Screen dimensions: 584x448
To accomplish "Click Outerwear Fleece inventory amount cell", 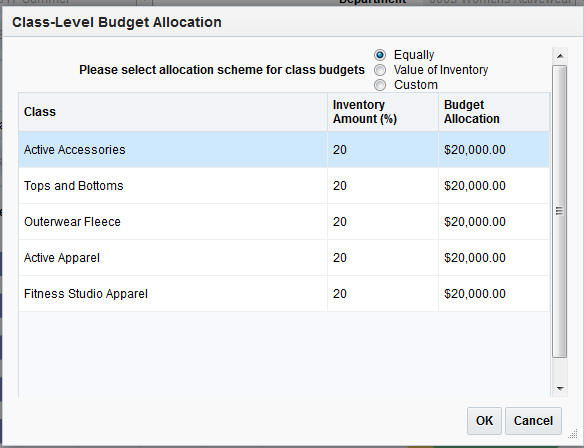I will [383, 222].
